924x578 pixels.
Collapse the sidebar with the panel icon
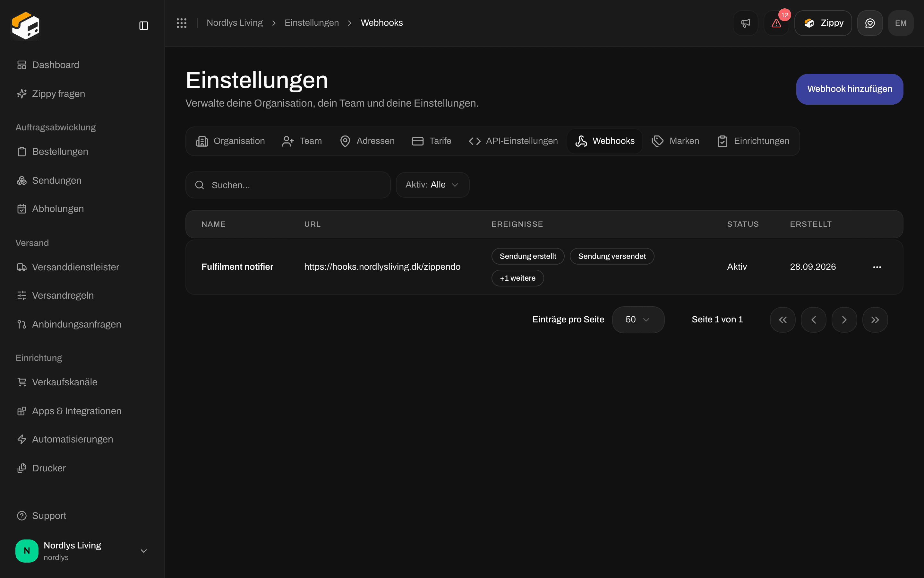click(143, 26)
